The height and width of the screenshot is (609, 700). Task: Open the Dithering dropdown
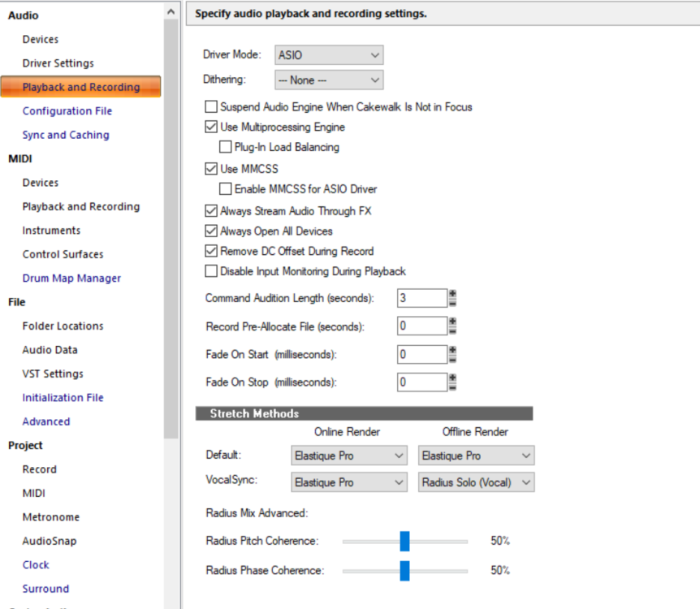[329, 80]
